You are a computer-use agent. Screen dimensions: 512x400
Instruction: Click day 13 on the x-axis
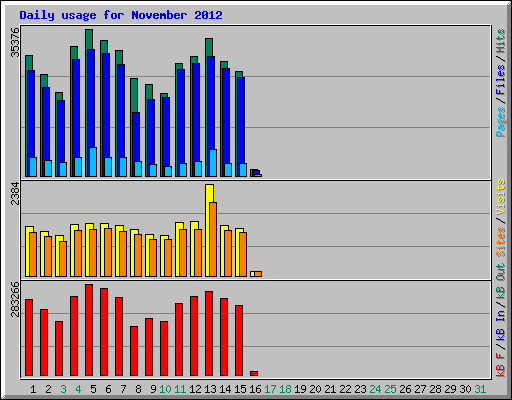[x=210, y=389]
